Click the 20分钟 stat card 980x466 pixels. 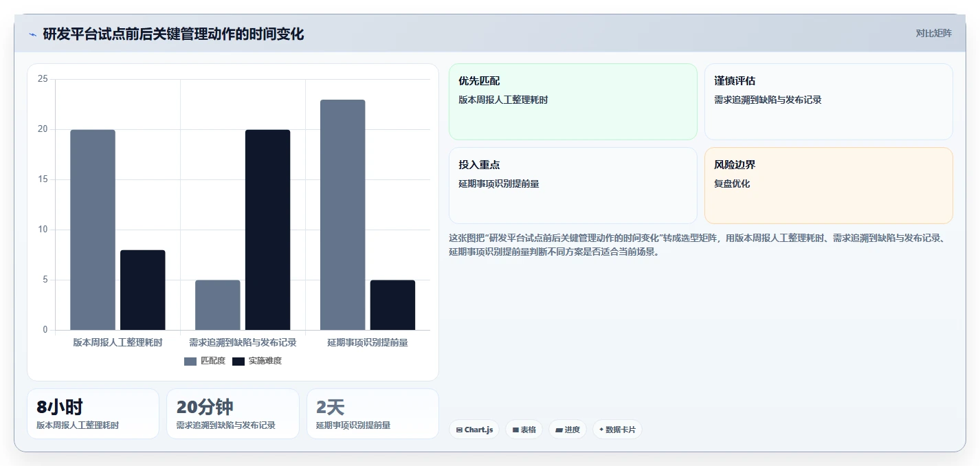pyautogui.click(x=233, y=414)
